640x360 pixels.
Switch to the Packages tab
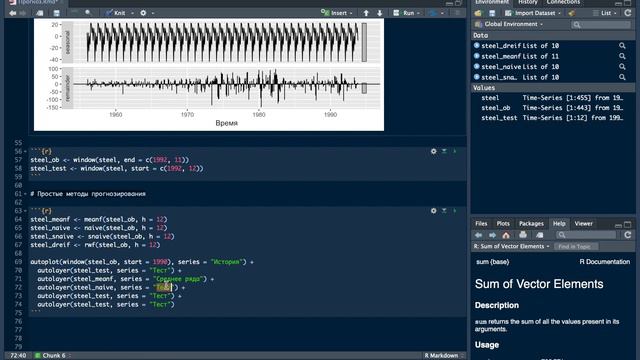531,224
